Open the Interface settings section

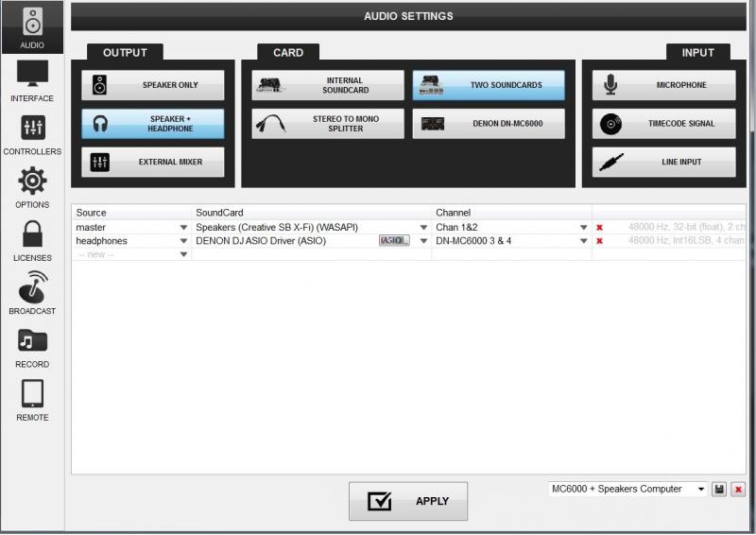[32, 81]
